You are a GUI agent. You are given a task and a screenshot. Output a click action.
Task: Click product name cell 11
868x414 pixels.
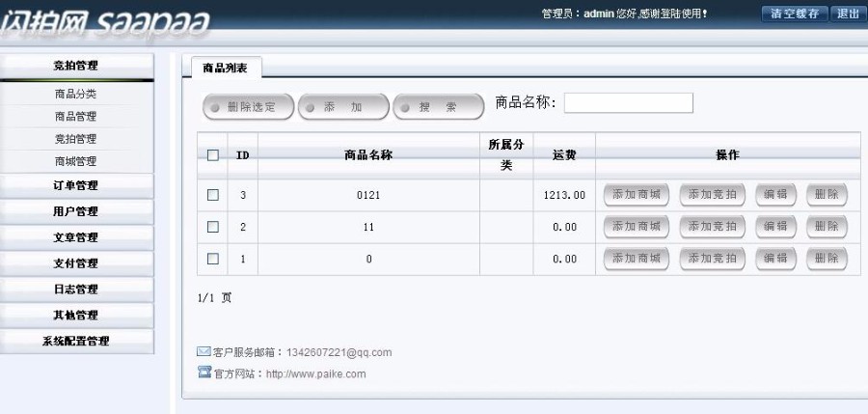click(368, 227)
